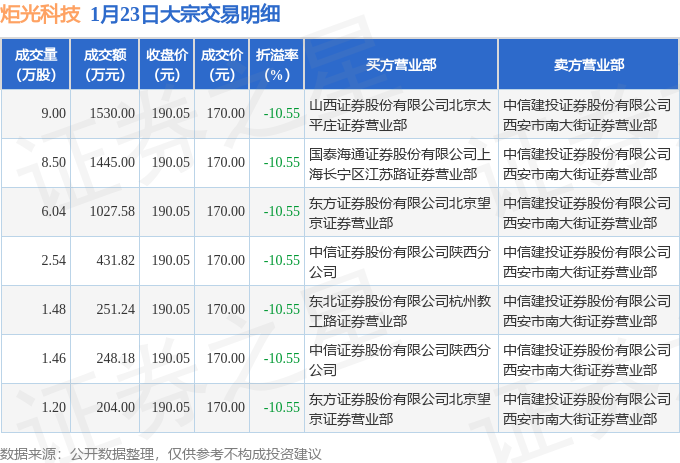This screenshot has height=463, width=680.
Task: Click buyer 山西证券股份有限公司北京太平庄证券营业部
Action: [400, 115]
